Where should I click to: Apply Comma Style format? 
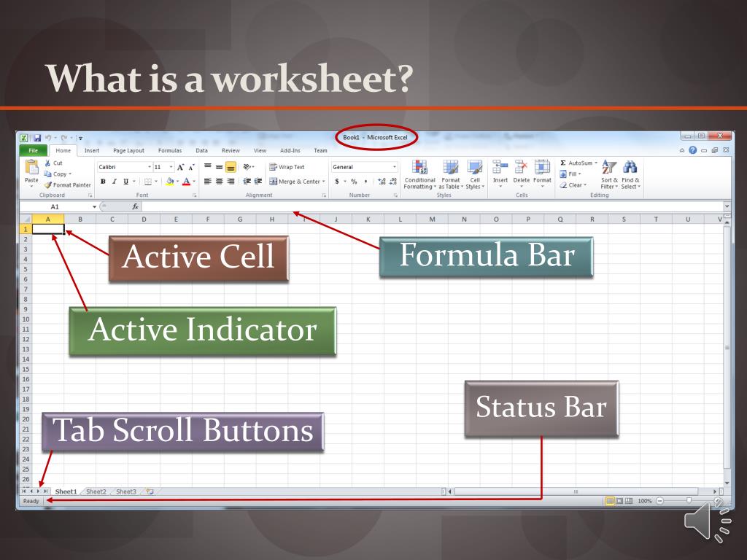click(366, 182)
